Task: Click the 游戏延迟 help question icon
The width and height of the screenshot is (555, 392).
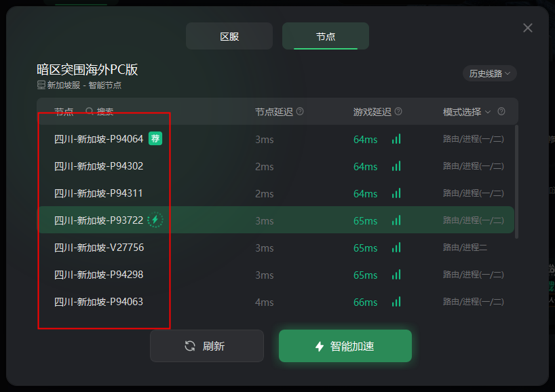Action: point(398,112)
